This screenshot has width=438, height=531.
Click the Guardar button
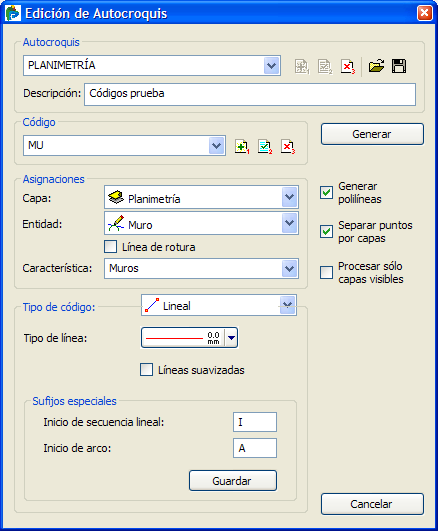coord(233,481)
